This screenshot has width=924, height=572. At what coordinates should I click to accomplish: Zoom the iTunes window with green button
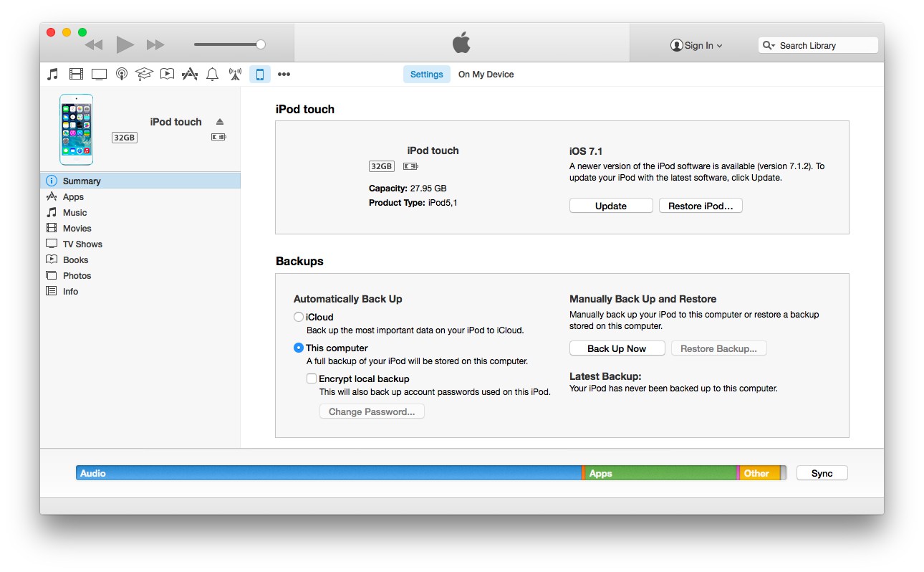tap(82, 32)
